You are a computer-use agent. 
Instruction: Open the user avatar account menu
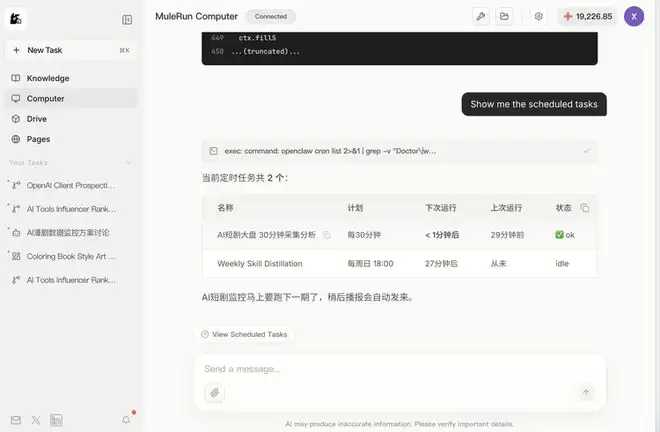pos(633,16)
